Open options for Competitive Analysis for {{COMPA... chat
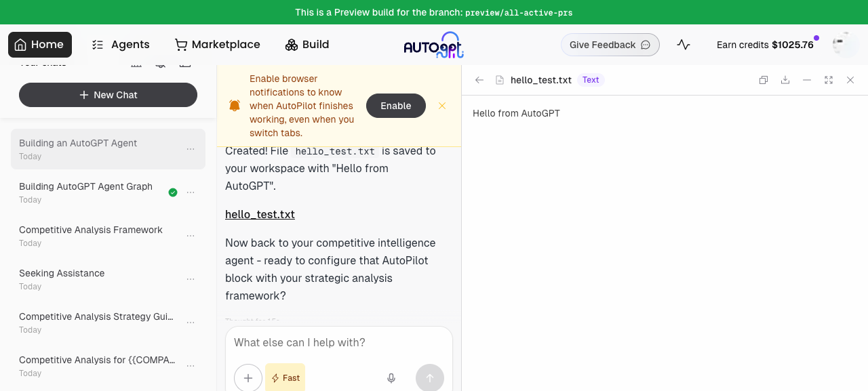This screenshot has height=391, width=868. coord(191,366)
